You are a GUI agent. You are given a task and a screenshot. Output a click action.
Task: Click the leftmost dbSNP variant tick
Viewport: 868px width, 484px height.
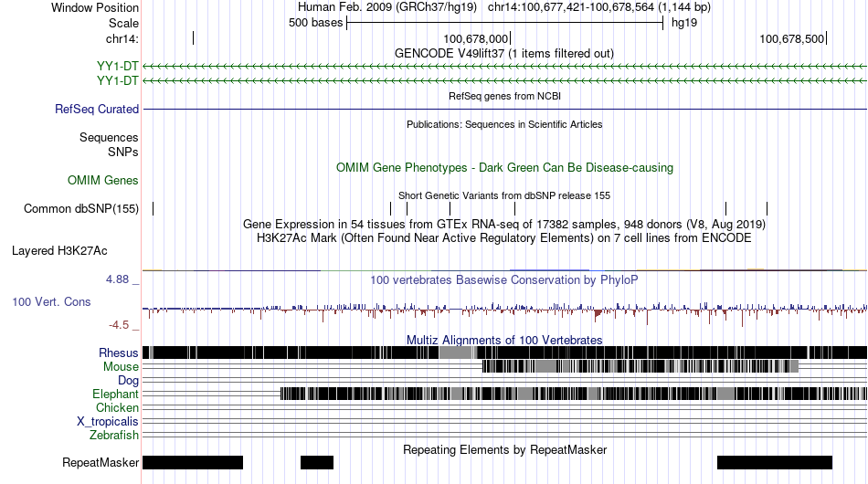pos(153,208)
